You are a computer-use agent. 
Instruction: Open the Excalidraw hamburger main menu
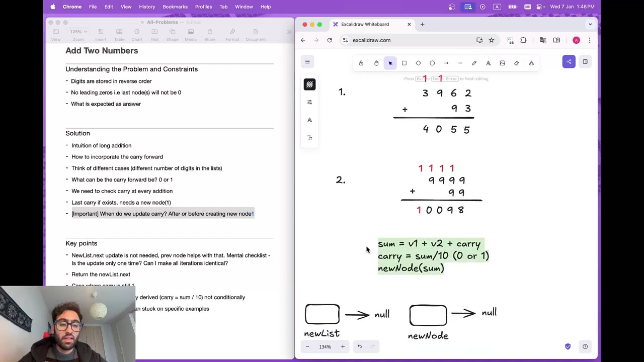pos(307,62)
